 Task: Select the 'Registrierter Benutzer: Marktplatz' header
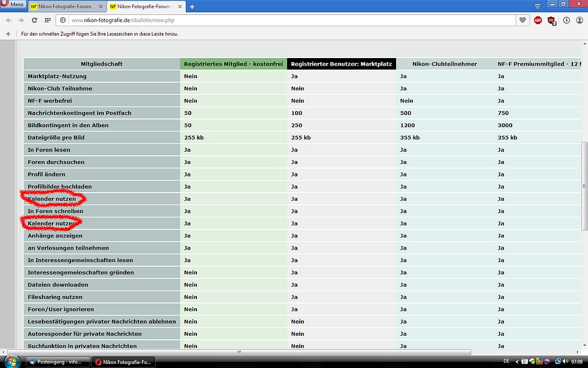click(341, 64)
